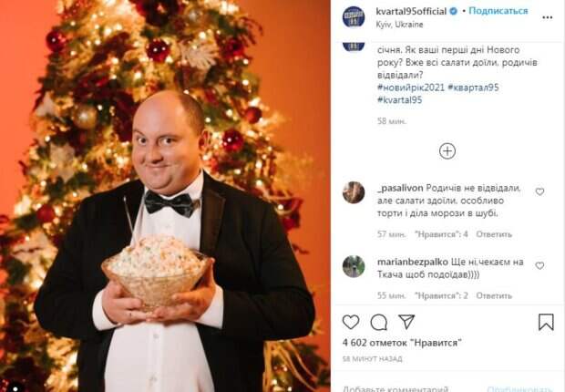Like the marianbezpalko comment heart

pos(539,266)
